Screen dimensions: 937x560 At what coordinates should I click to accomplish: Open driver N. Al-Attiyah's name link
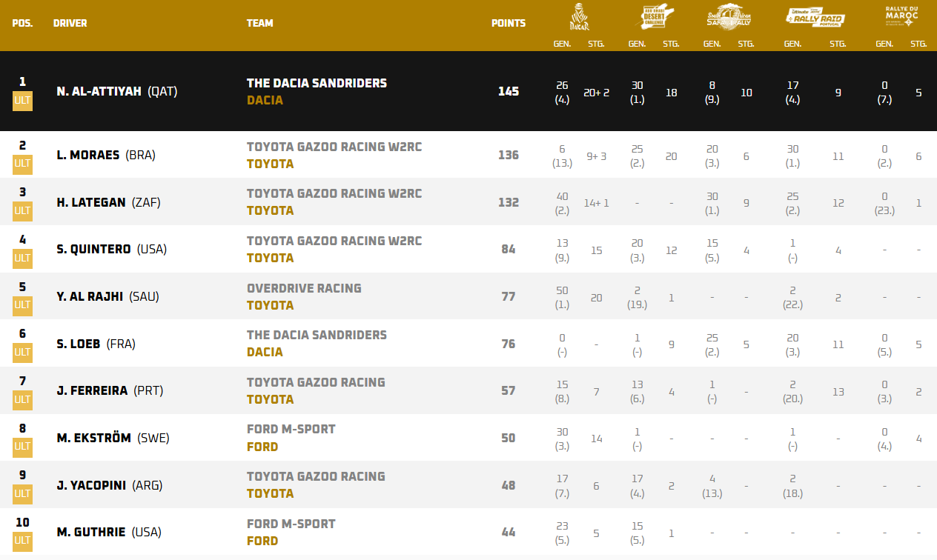[x=99, y=92]
